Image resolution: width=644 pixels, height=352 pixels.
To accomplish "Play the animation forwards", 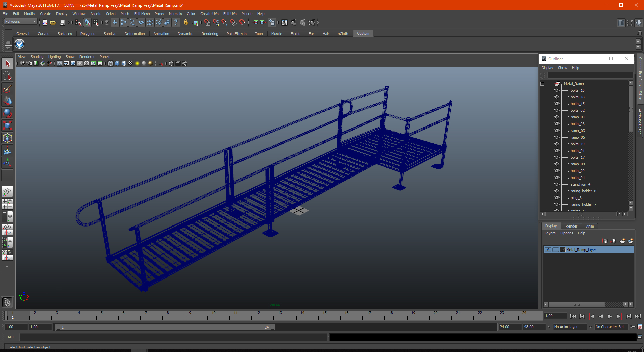I will (x=610, y=316).
